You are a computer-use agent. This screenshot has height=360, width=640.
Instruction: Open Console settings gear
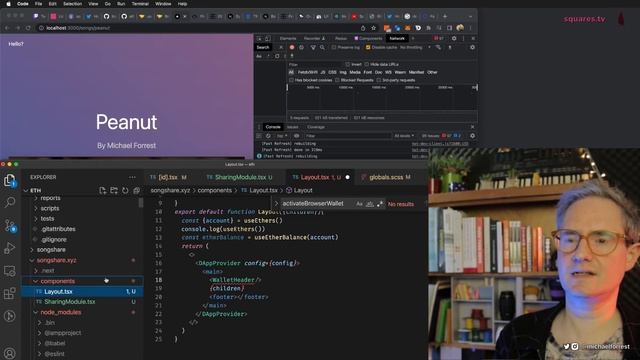pyautogui.click(x=472, y=136)
